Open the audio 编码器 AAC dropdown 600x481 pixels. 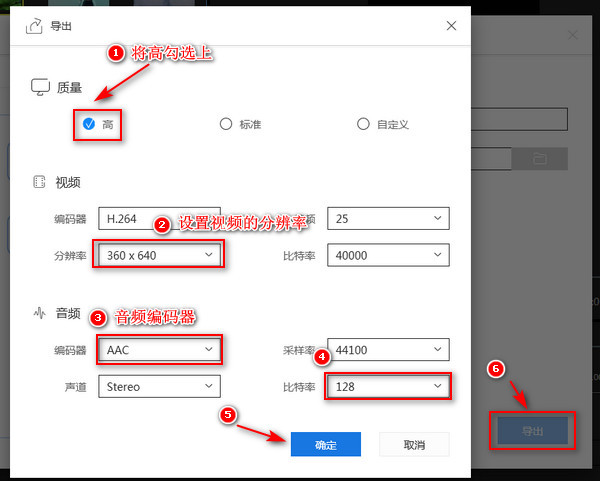pyautogui.click(x=159, y=349)
